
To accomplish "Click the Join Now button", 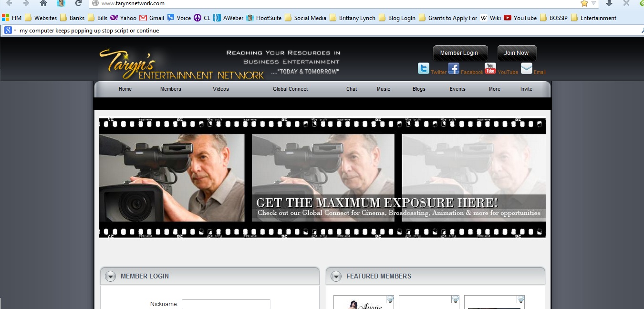I will pyautogui.click(x=517, y=53).
